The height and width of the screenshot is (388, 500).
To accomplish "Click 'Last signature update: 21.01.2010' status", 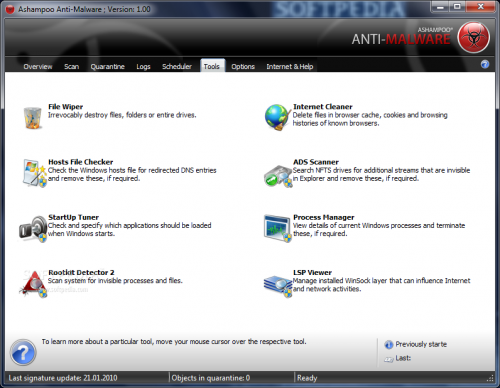I will coord(63,378).
